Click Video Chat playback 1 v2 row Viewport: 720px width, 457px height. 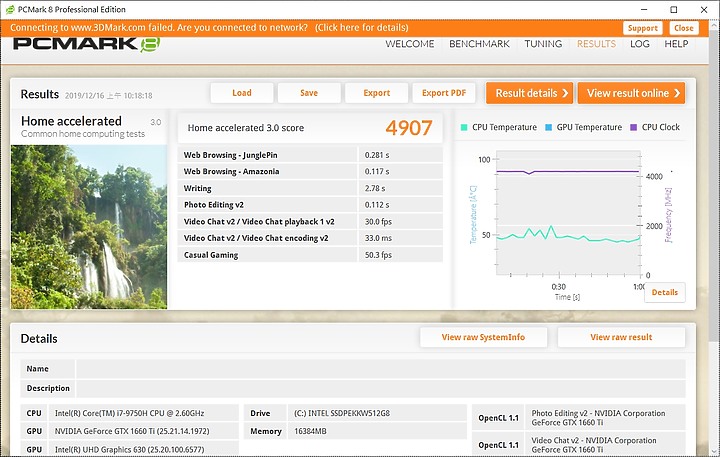(310, 221)
